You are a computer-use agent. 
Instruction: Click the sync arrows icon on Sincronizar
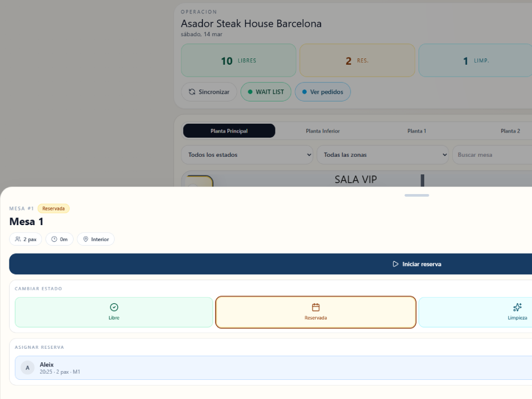[x=192, y=92]
